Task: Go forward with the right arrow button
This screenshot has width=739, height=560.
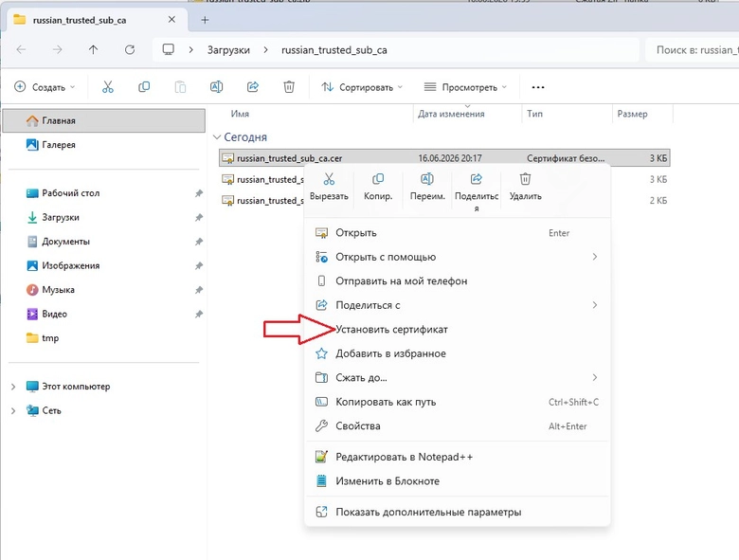Action: (x=57, y=49)
